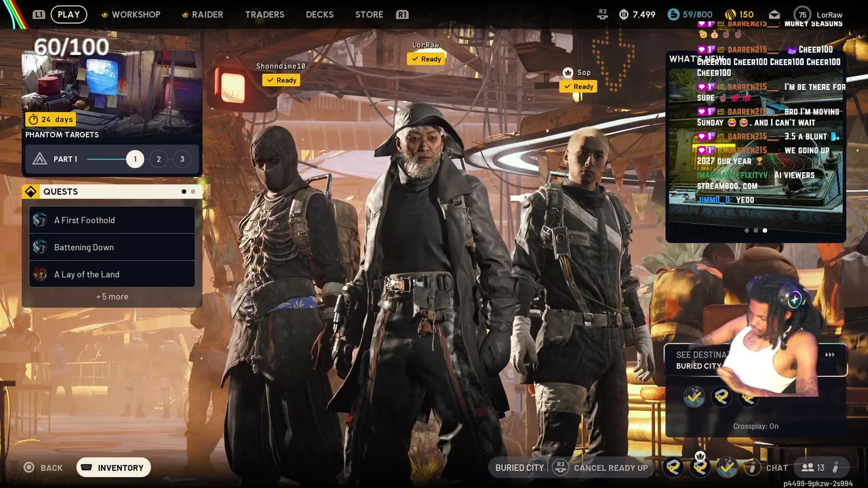
Task: Click the BACK button
Action: 43,468
